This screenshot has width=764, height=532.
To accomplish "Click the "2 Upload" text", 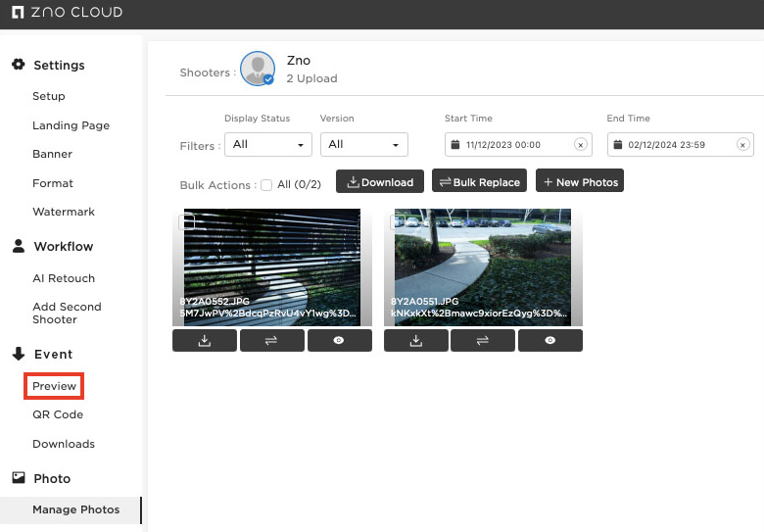I will pos(311,78).
